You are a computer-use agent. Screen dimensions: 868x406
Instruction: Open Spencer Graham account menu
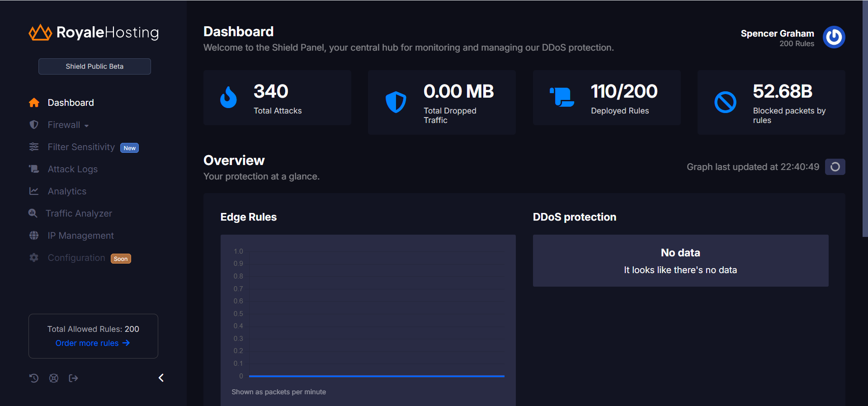[777, 33]
